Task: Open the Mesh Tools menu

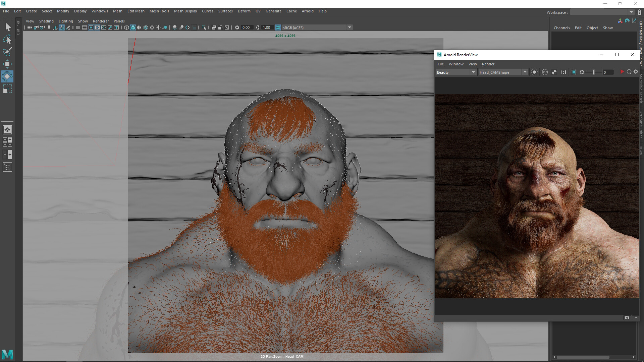Action: [x=159, y=11]
